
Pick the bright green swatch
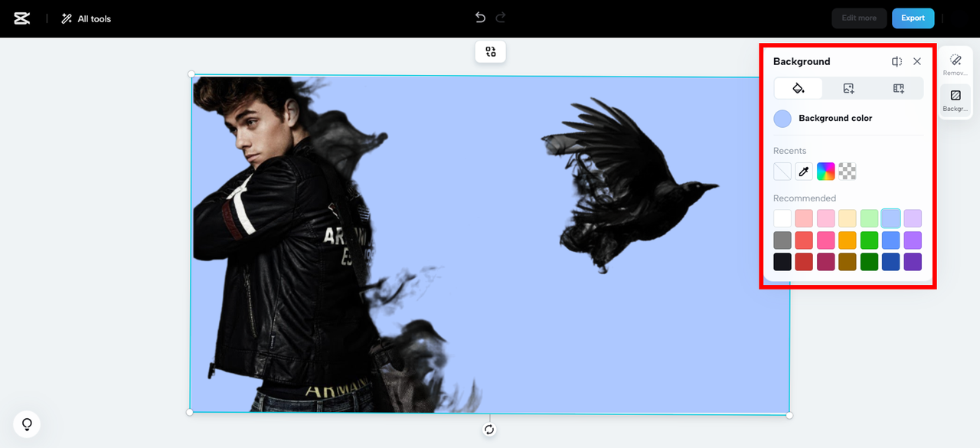[x=869, y=240]
